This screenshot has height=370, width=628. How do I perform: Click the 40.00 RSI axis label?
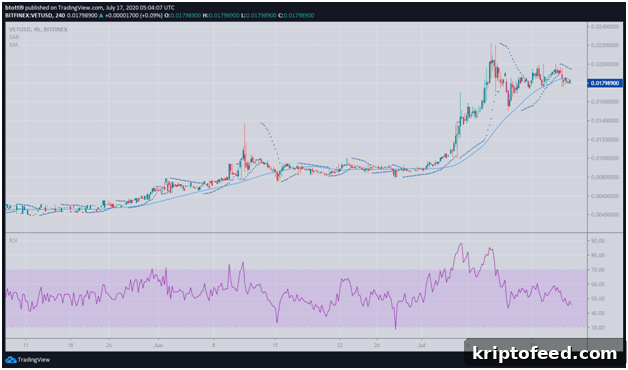tap(599, 313)
